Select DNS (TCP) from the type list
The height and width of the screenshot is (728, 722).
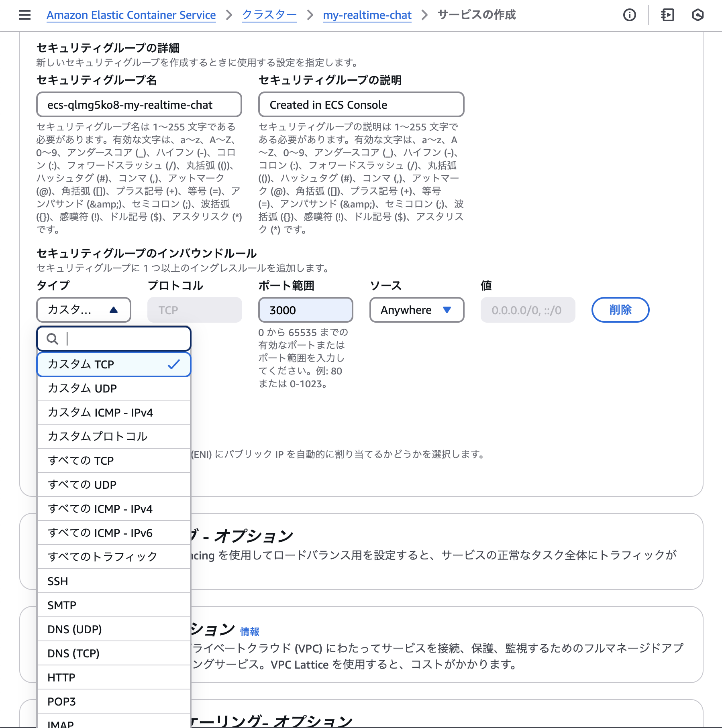114,653
